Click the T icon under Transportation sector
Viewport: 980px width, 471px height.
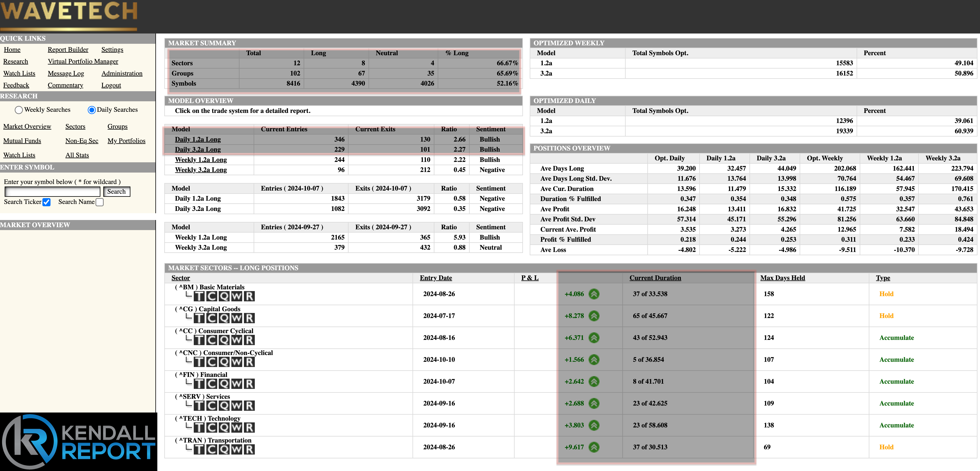[199, 450]
